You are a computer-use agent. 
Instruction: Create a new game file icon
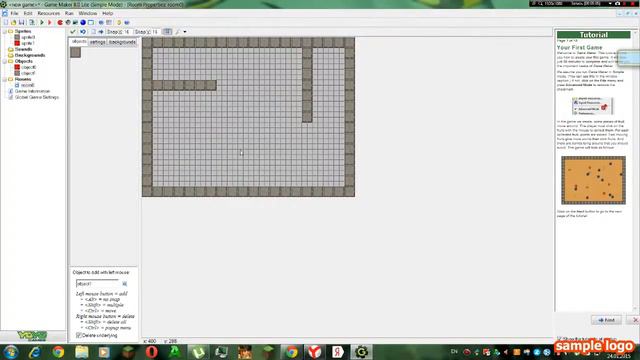point(6,22)
